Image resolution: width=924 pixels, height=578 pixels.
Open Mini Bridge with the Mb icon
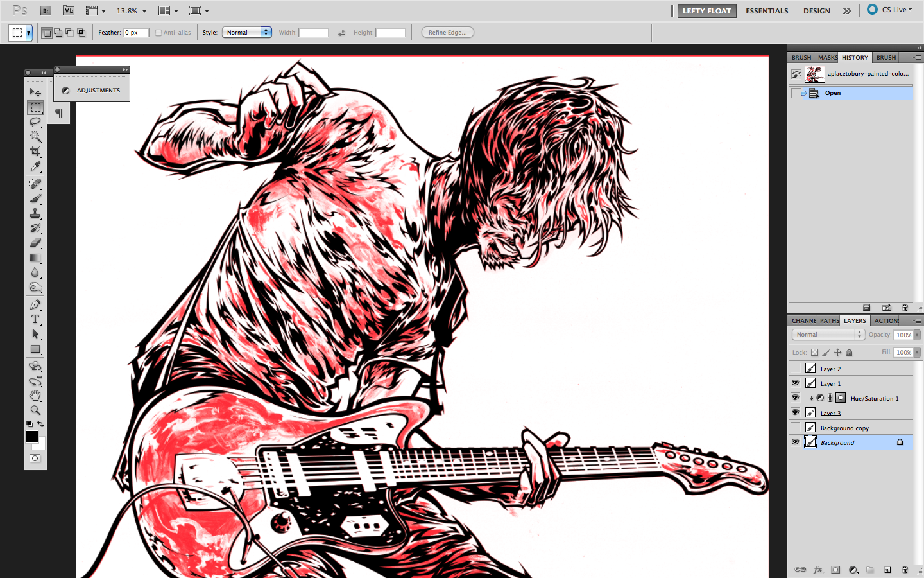click(69, 10)
